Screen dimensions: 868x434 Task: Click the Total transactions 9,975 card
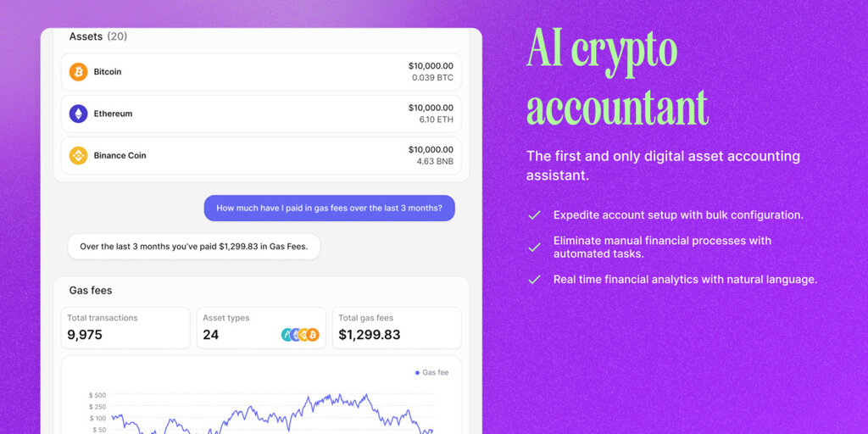click(125, 328)
